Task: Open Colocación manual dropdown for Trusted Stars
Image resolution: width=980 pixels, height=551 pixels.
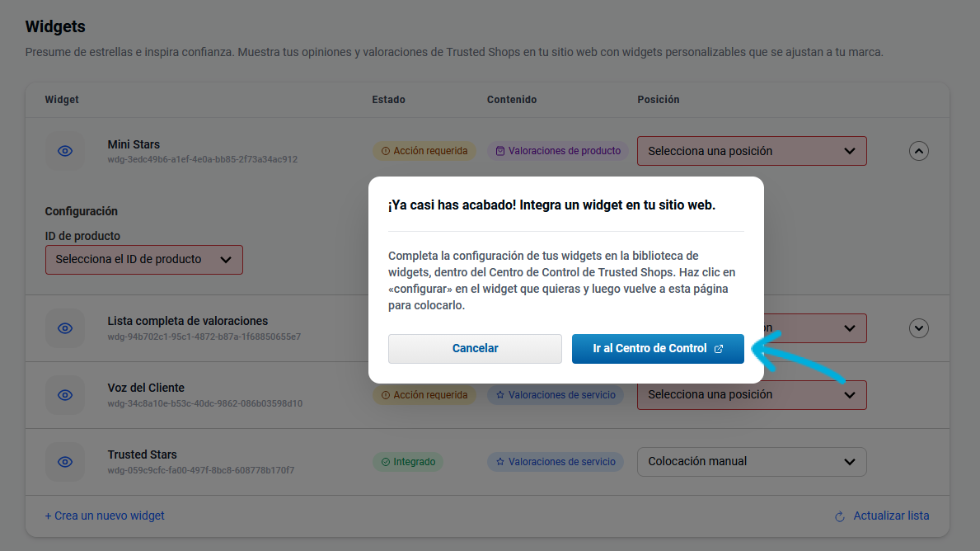Action: coord(751,462)
